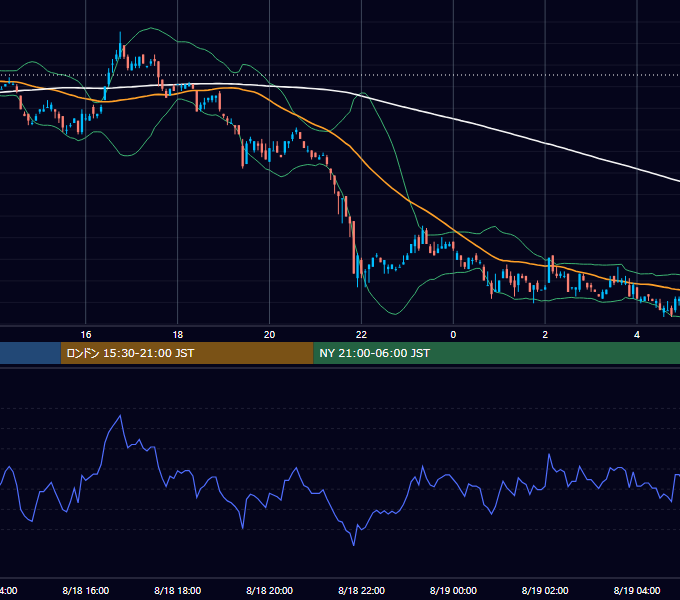The image size is (680, 600).
Task: Click the '16' hour label on price chart axis
Action: pos(86,335)
